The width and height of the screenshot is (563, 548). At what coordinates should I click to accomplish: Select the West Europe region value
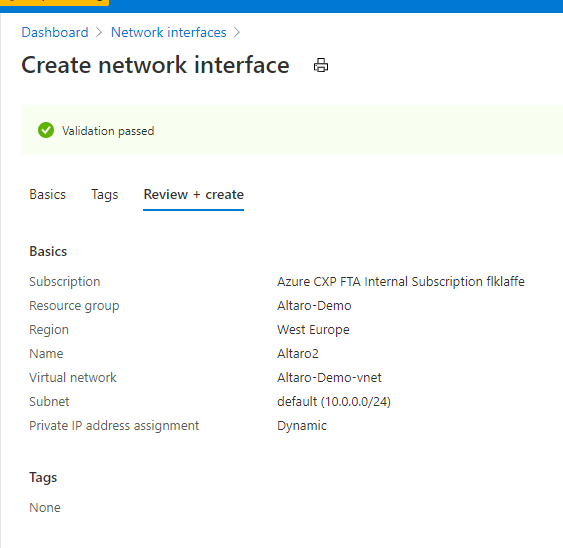click(313, 330)
